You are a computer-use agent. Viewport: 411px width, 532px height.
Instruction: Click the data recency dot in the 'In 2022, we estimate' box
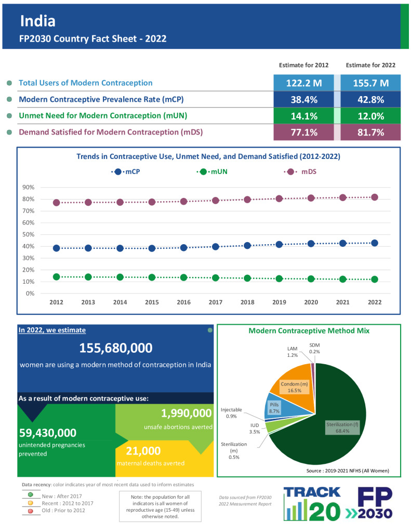click(x=210, y=330)
